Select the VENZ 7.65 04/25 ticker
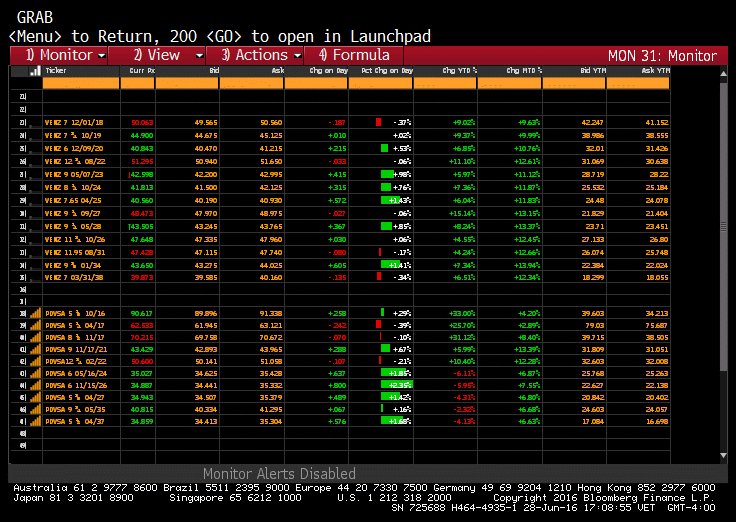Viewport: 736px width, 522px height. 73,200
